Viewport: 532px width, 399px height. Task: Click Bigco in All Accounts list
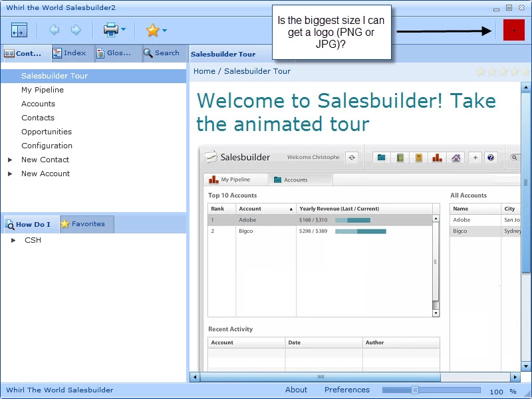[460, 231]
